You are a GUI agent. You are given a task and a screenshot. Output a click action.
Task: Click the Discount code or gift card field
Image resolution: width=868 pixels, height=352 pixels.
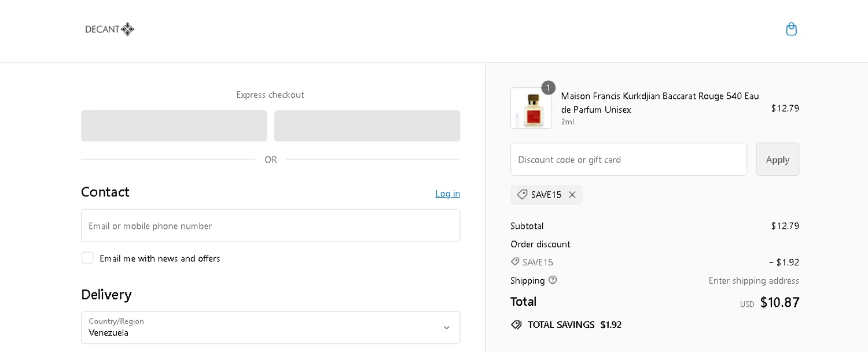pyautogui.click(x=628, y=160)
